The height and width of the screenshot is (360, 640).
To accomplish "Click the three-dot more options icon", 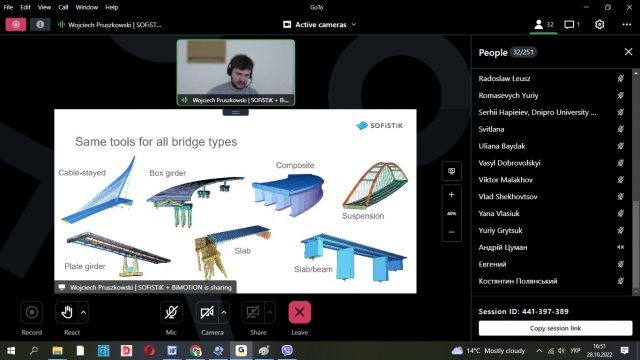I will point(627,24).
